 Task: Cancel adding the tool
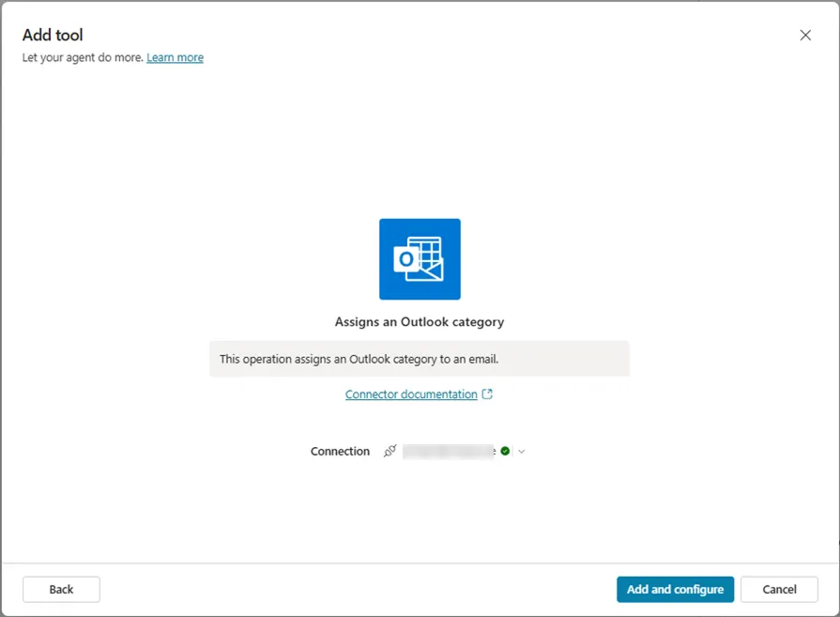(x=779, y=589)
